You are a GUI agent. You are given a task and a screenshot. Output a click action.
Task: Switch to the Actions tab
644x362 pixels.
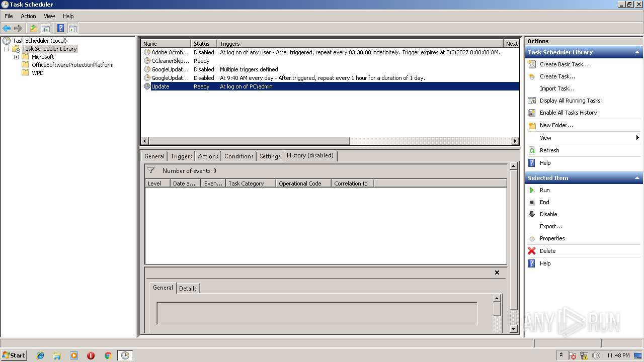tap(208, 156)
